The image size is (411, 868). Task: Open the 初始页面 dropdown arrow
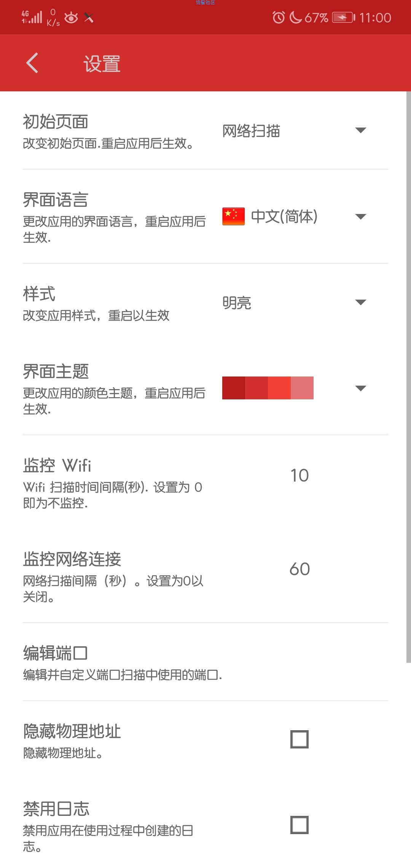[x=360, y=130]
